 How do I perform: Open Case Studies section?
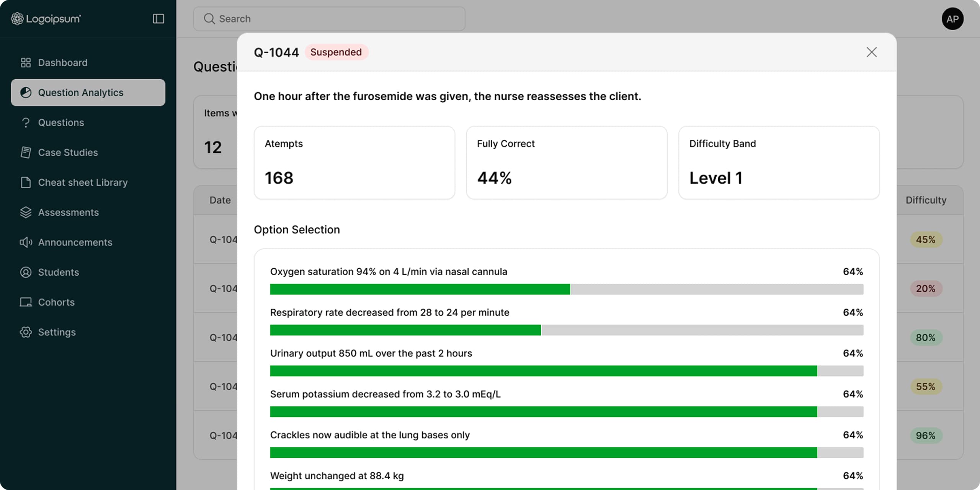click(88, 152)
